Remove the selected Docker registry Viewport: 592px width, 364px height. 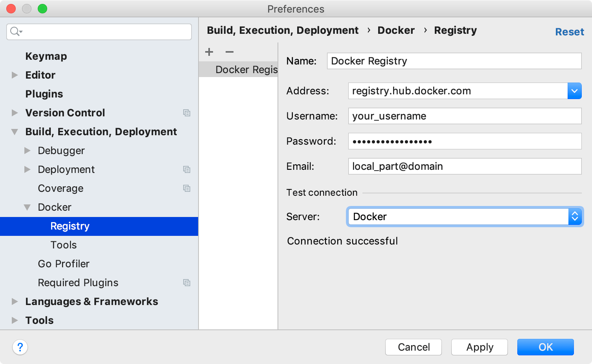[x=229, y=51]
